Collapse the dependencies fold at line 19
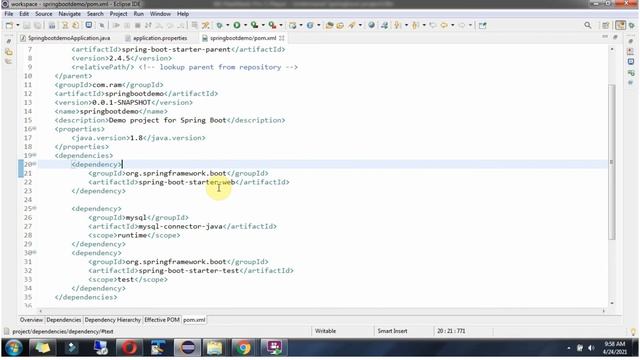This screenshot has width=640, height=360. 35,156
